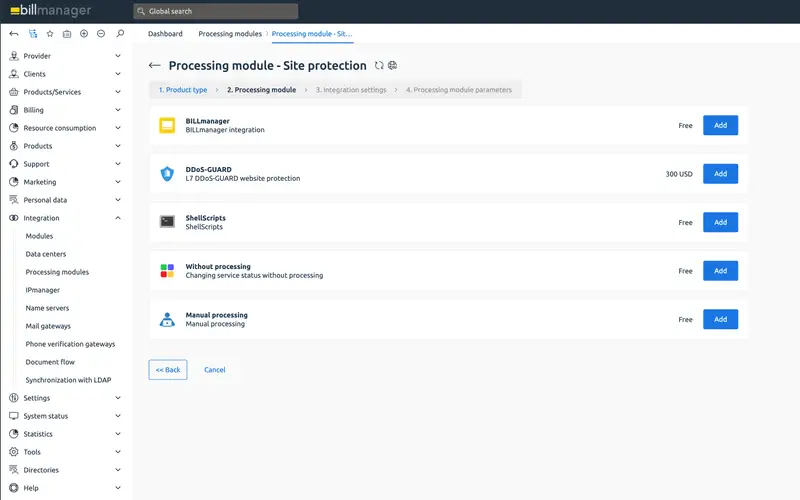
Task: Click the << Back button
Action: click(x=168, y=369)
